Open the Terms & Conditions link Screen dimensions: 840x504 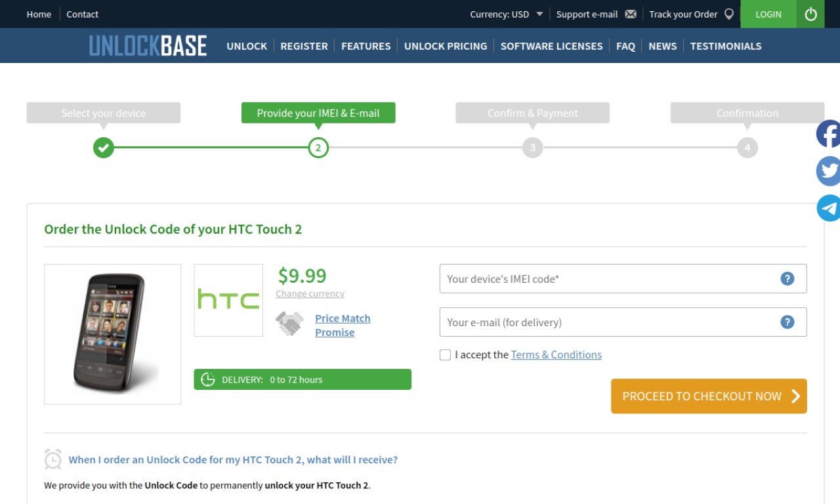(556, 354)
